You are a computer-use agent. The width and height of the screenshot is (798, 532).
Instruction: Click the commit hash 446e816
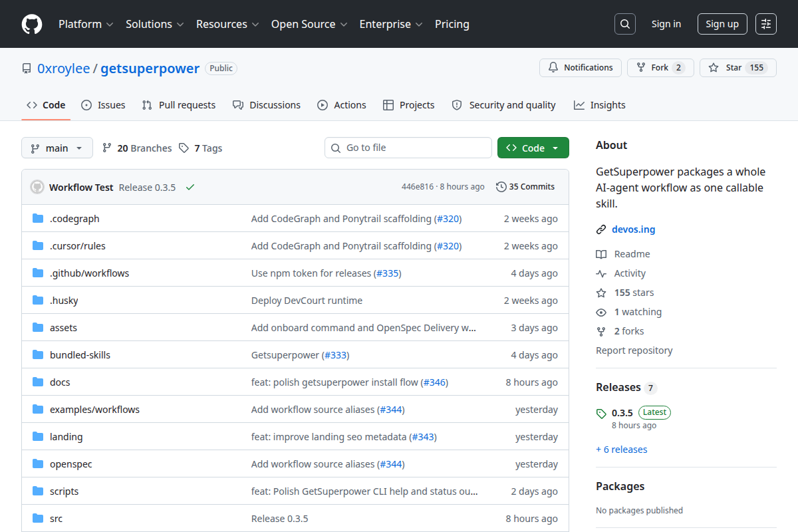coord(418,187)
